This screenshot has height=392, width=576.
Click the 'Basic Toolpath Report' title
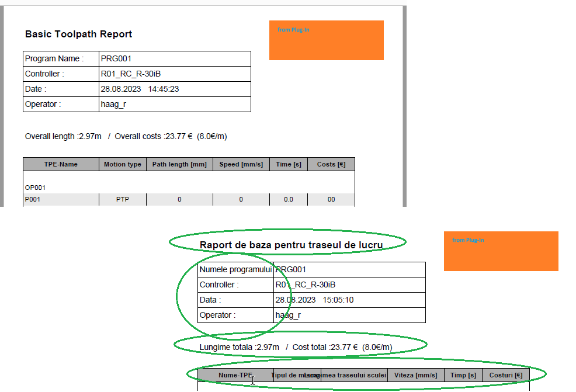pyautogui.click(x=78, y=34)
